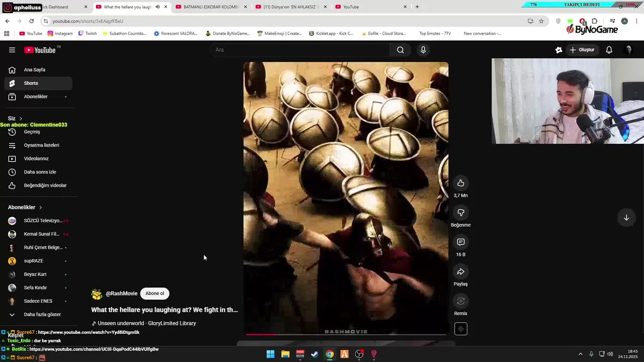This screenshot has height=362, width=644.
Task: Switch to the last YouTube tab
Action: [371, 7]
